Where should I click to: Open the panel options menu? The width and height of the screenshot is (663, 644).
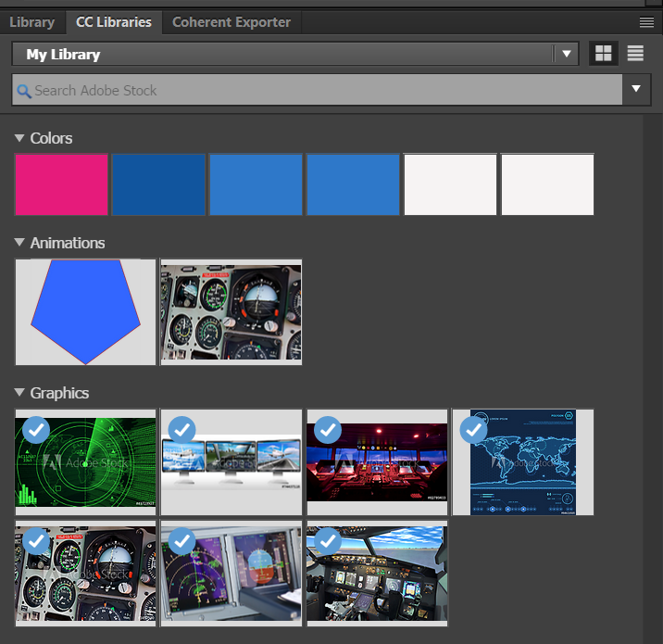(x=646, y=21)
